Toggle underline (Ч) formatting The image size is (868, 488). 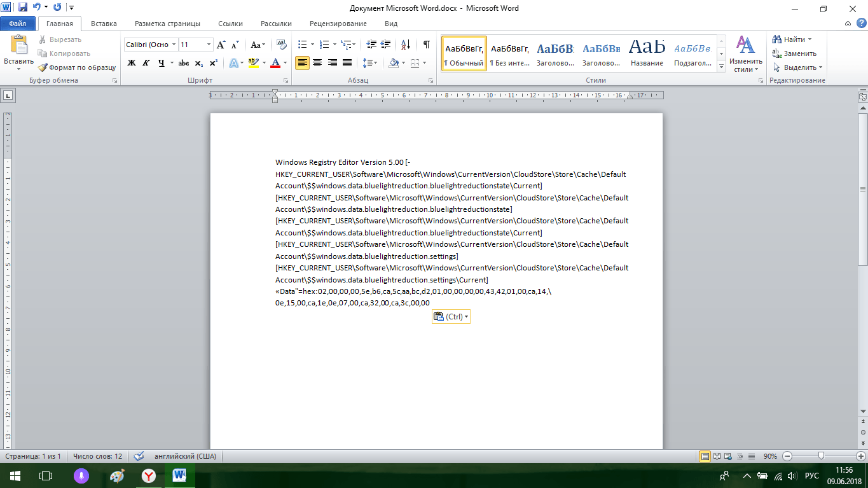pyautogui.click(x=161, y=63)
